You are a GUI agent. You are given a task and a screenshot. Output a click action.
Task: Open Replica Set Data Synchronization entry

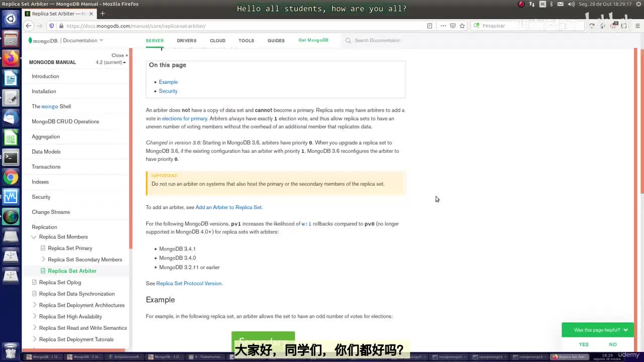tap(77, 294)
